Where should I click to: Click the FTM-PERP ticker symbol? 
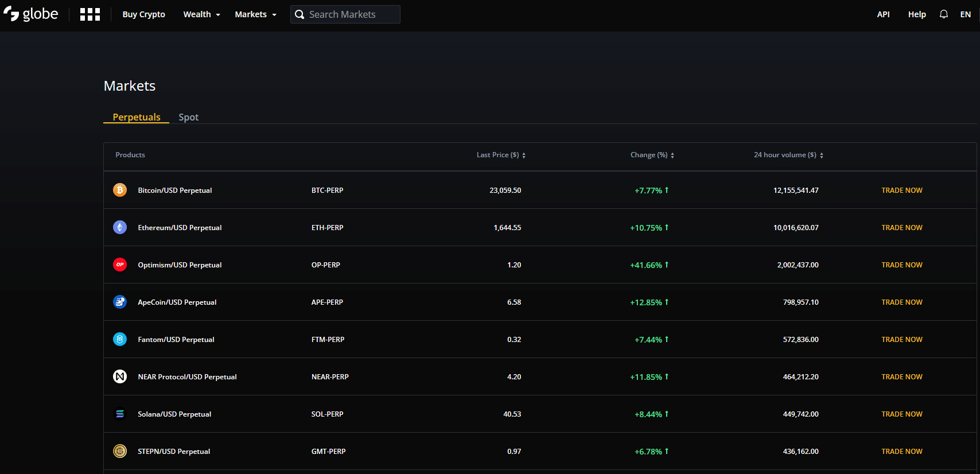pos(328,339)
